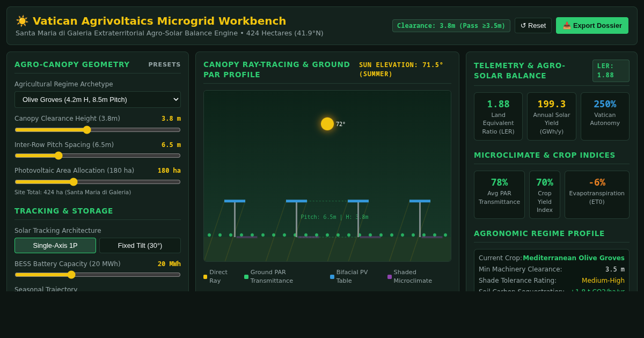
Task: Click the 'TRACKING & STORAGE' section heading
Action: point(64,211)
